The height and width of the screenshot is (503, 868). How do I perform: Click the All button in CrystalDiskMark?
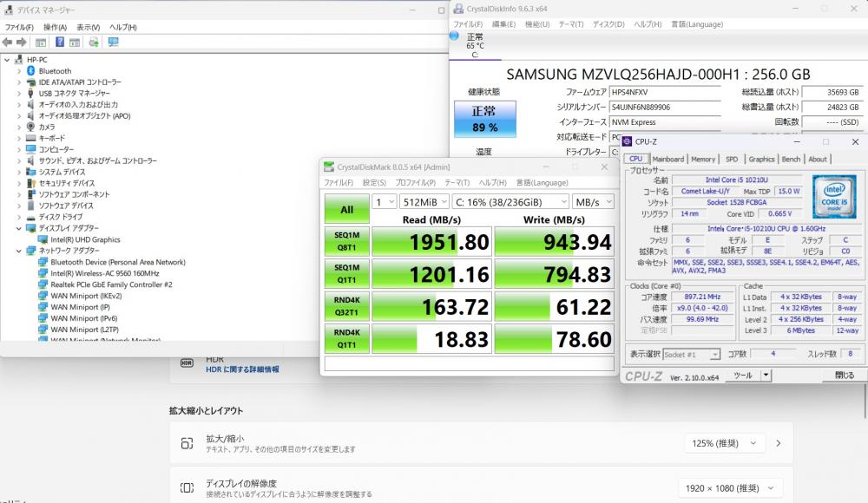click(x=347, y=209)
